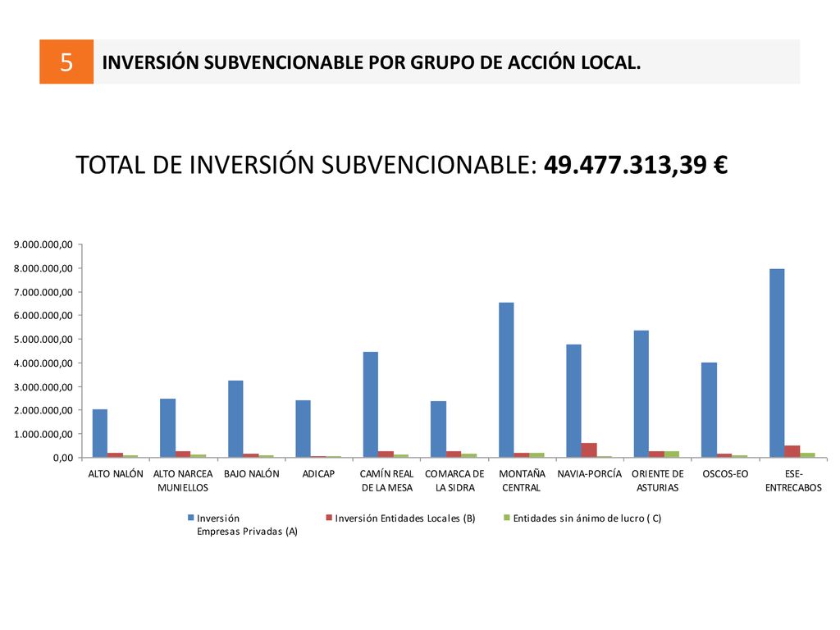Click the ESE-ENTRECABOS axis label
840x630 pixels.
[793, 481]
